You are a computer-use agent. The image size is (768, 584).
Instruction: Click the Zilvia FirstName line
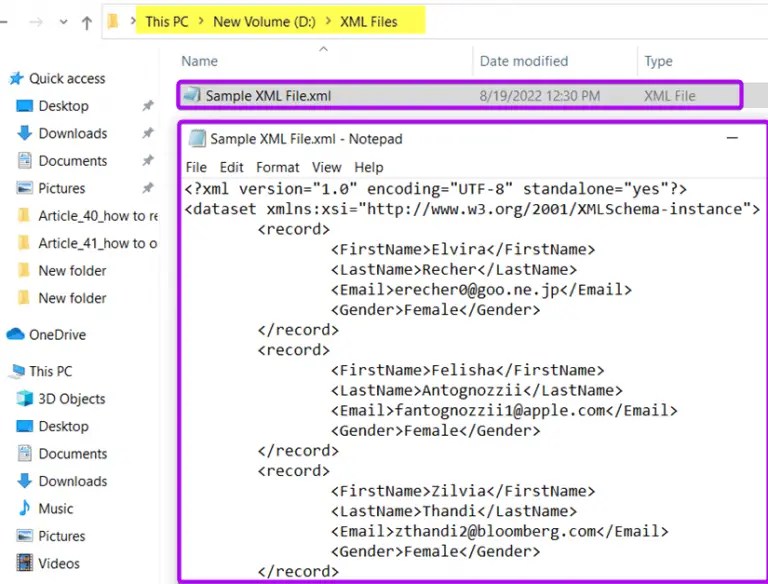[x=463, y=491]
